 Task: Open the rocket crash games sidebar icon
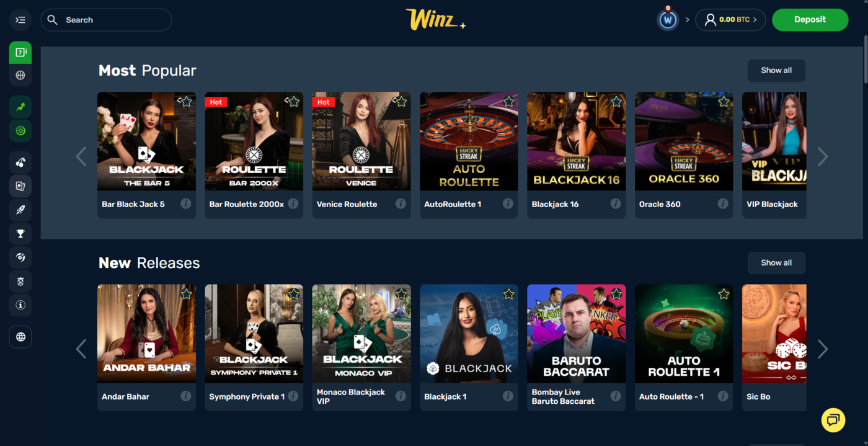click(20, 210)
